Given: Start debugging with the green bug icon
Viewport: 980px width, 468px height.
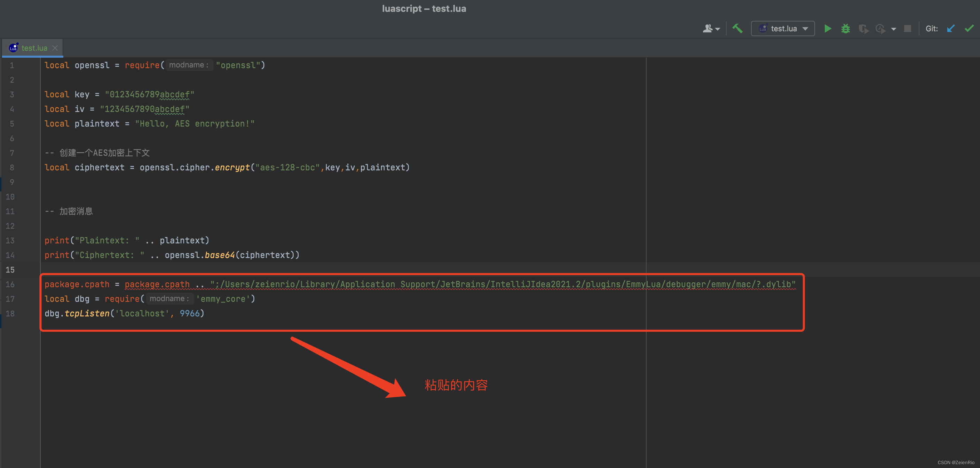Looking at the screenshot, I should pyautogui.click(x=845, y=29).
